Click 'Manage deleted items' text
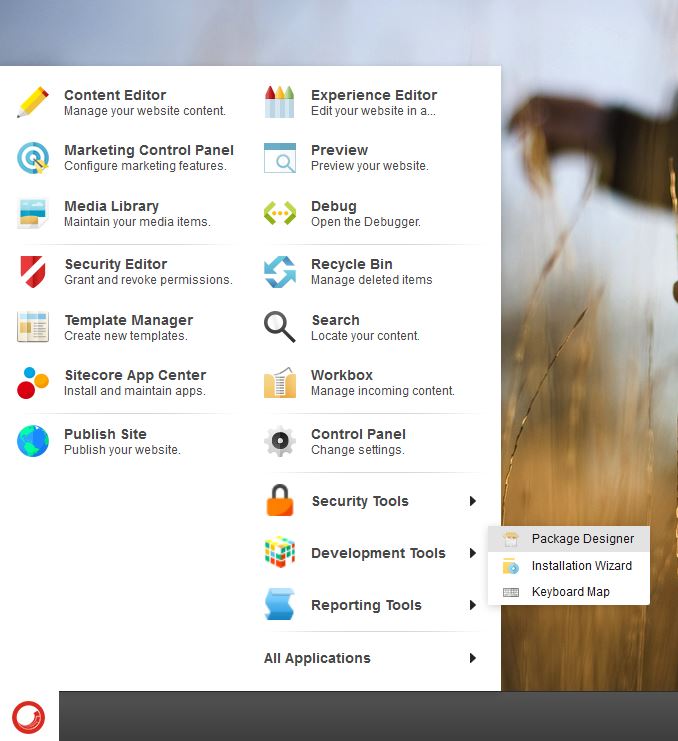This screenshot has width=678, height=741. pyautogui.click(x=371, y=280)
